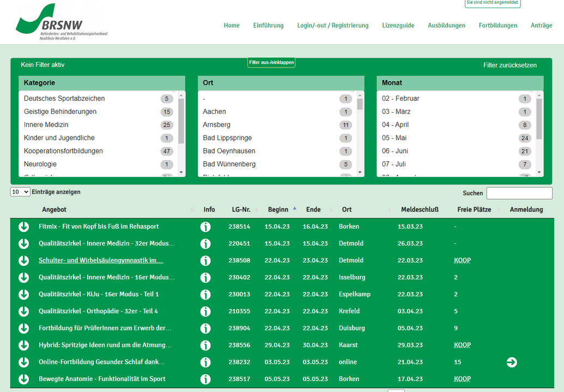This screenshot has height=392, width=564.
Task: Click the BRSNW logo
Action: point(62,22)
